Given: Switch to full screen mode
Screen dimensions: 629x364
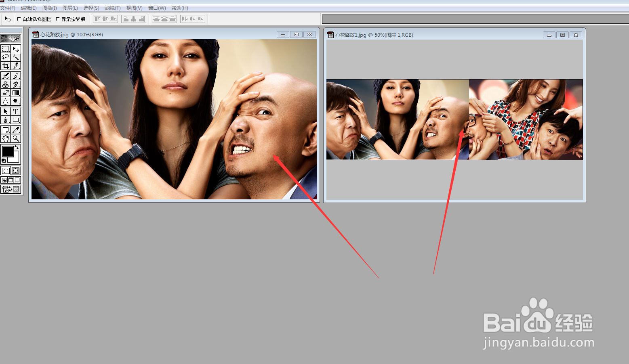Looking at the screenshot, I should click(17, 180).
